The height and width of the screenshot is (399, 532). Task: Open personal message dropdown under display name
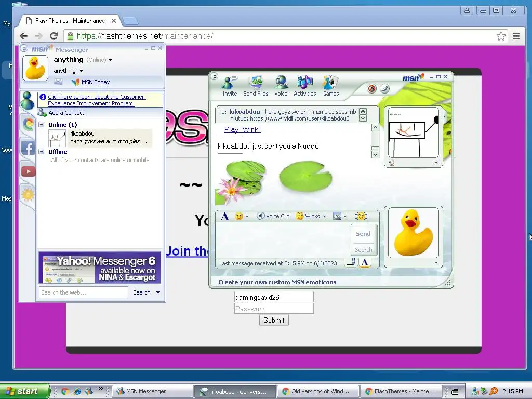(x=81, y=71)
